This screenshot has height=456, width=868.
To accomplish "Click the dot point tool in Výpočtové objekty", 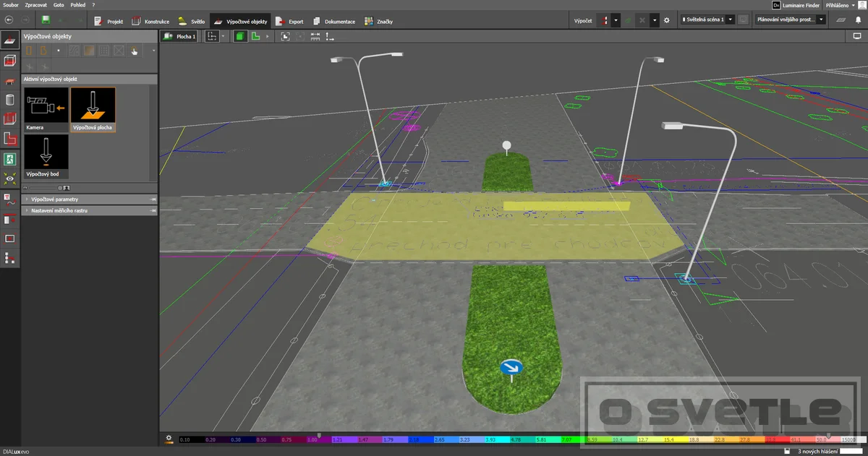I will tap(59, 51).
